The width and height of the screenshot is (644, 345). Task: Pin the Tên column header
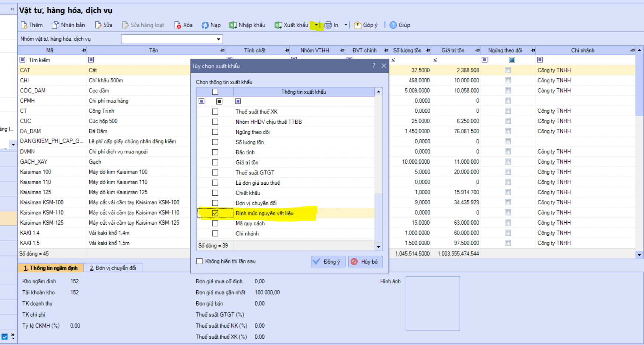pyautogui.click(x=222, y=50)
